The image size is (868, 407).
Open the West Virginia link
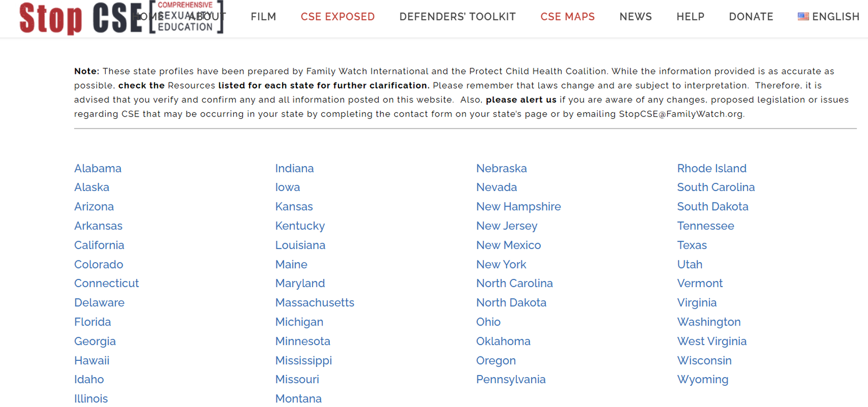click(x=712, y=341)
